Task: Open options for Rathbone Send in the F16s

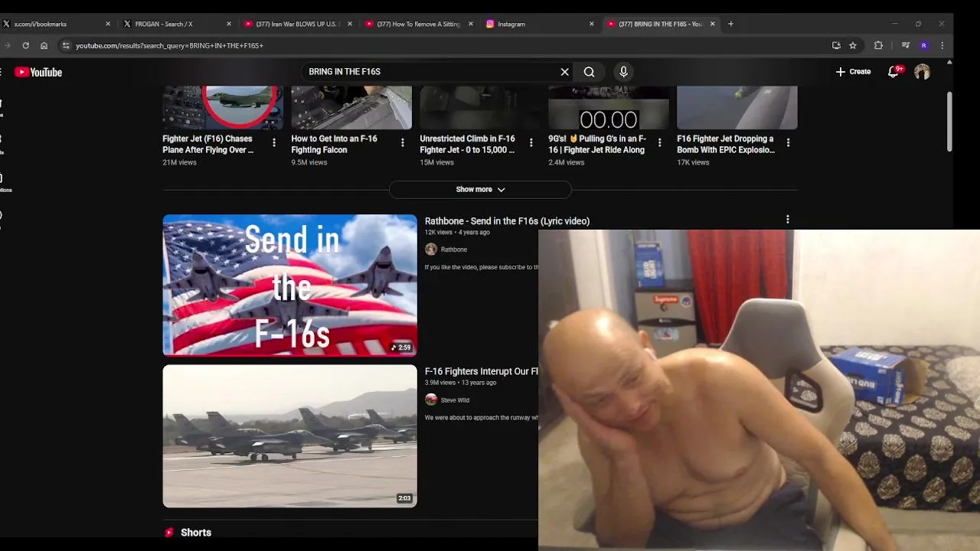Action: tap(788, 220)
